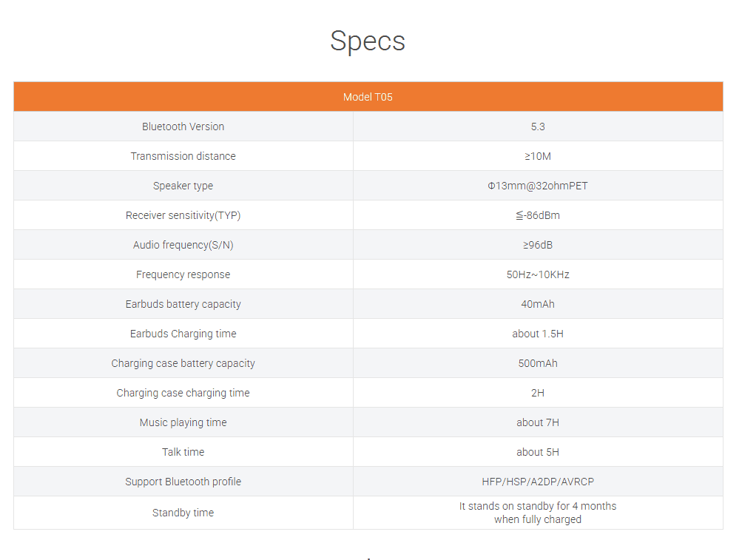Click the 5.3 Bluetooth version value

click(x=538, y=126)
